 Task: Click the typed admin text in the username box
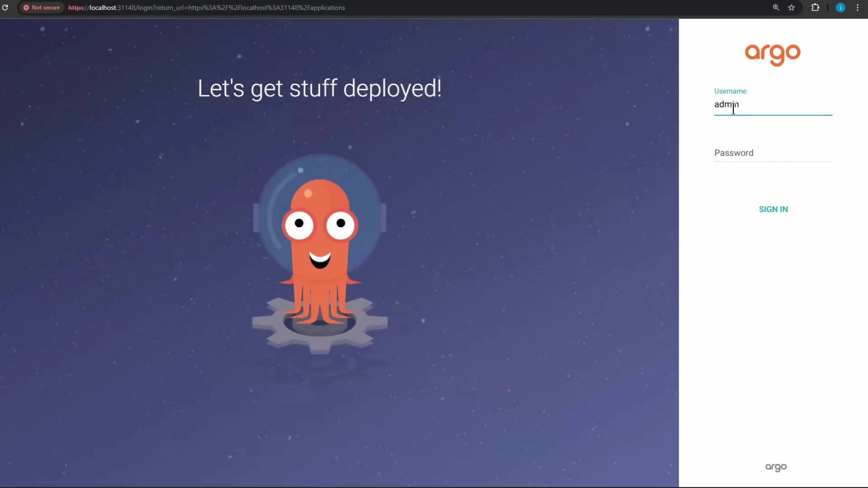(x=726, y=104)
